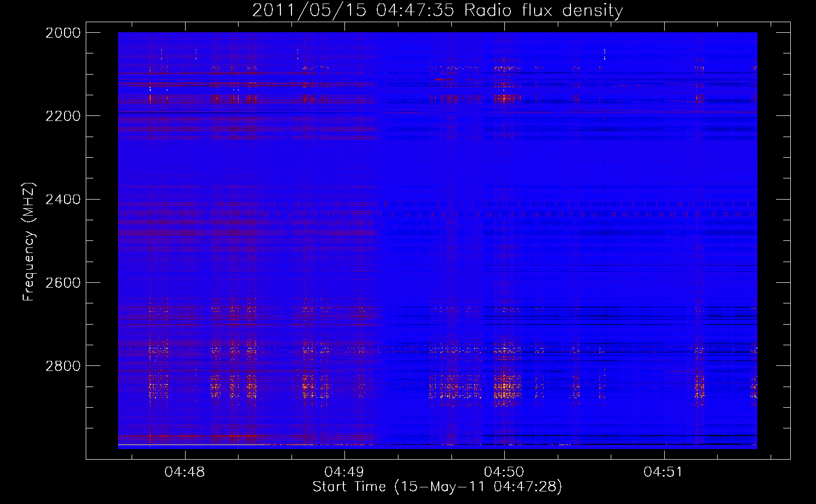Click the 2800 frequency tick label
The height and width of the screenshot is (504, 816).
63,366
